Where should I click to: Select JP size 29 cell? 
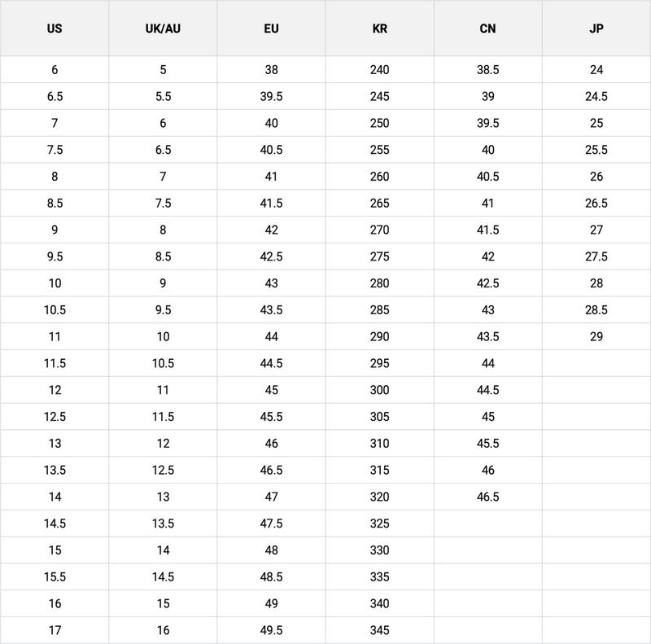click(596, 336)
